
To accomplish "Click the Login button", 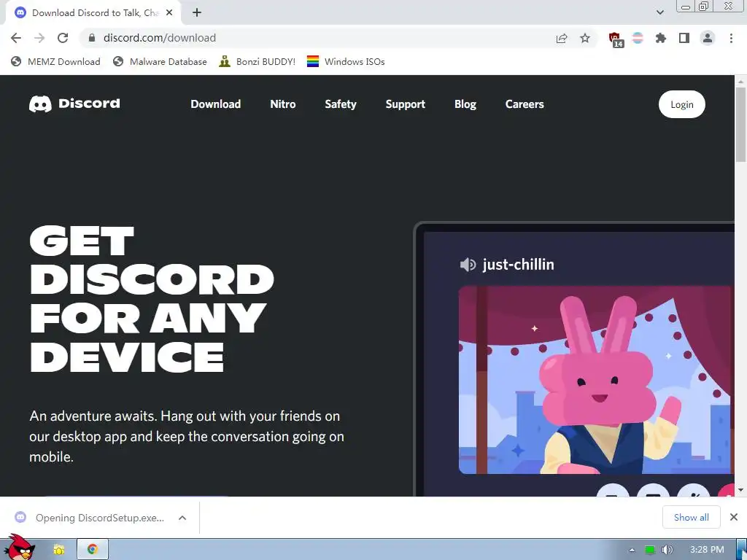I will pos(682,104).
